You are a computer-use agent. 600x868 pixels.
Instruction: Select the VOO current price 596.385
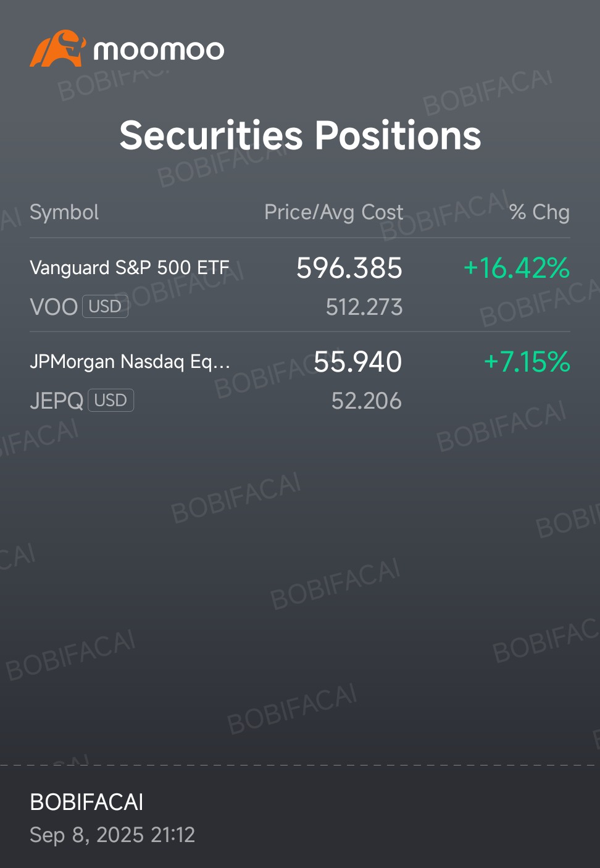[349, 268]
